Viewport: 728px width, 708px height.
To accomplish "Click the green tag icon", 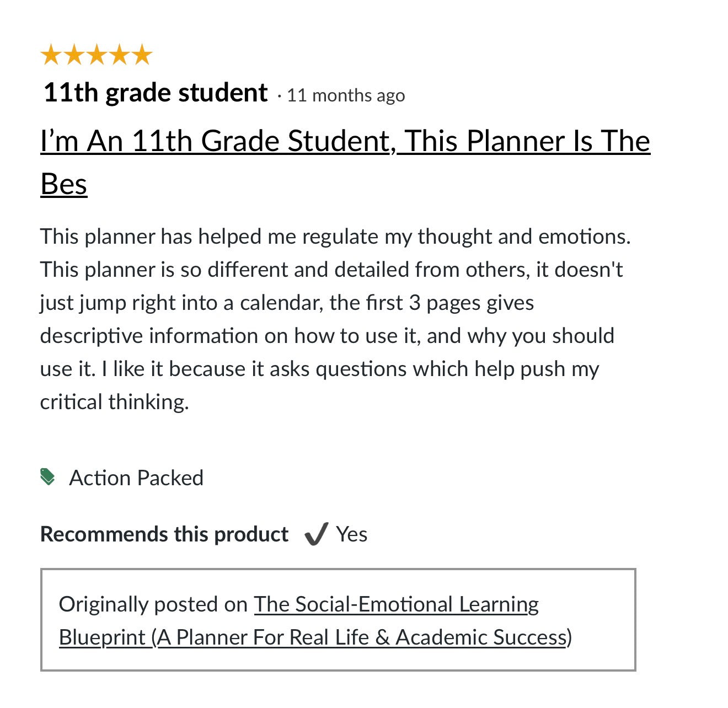I will tap(48, 477).
